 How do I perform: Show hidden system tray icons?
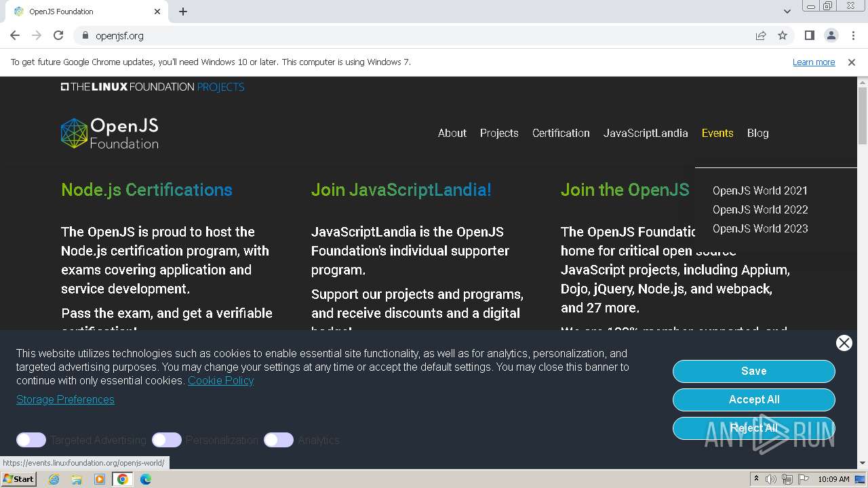click(756, 479)
